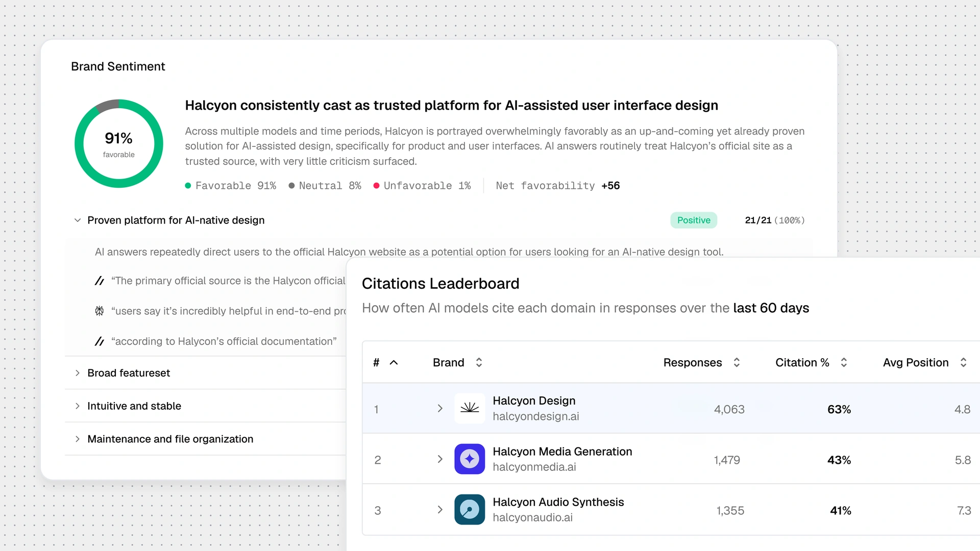The image size is (980, 551).
Task: Click the slash icon beside "according to Halycon's official documentation"
Action: point(100,341)
